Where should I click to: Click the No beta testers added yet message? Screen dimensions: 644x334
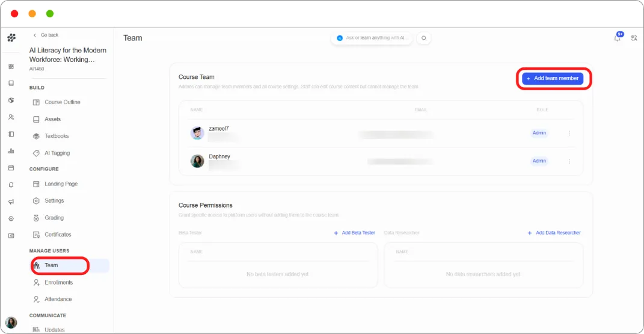point(278,274)
